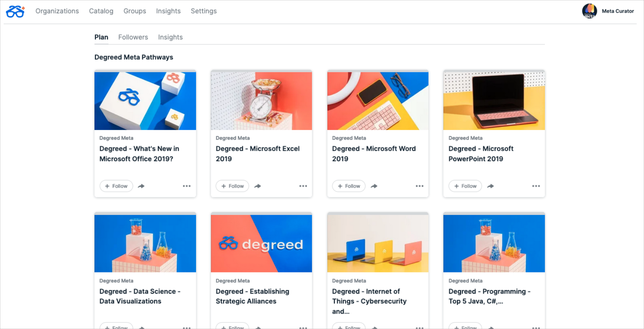The width and height of the screenshot is (644, 329).
Task: Open the Groups section
Action: tap(135, 11)
